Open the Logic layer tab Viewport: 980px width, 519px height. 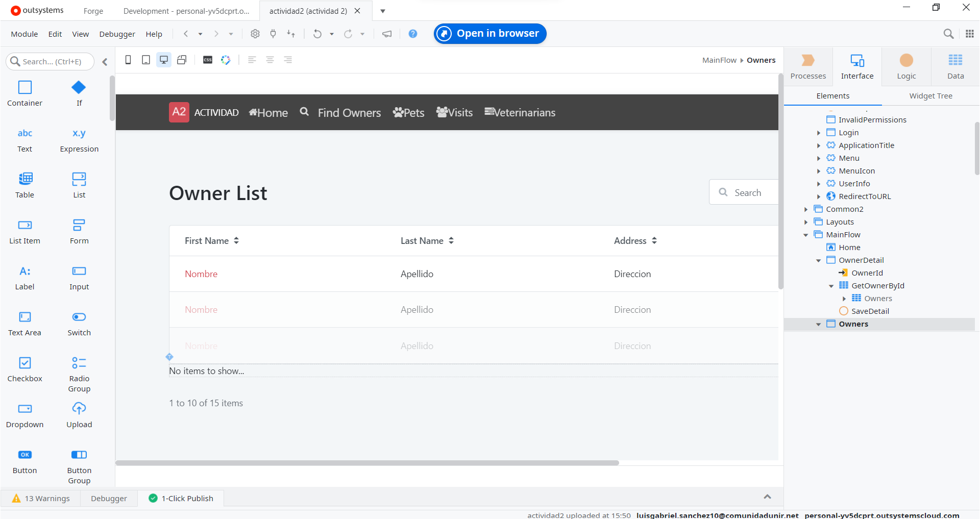[x=906, y=66]
